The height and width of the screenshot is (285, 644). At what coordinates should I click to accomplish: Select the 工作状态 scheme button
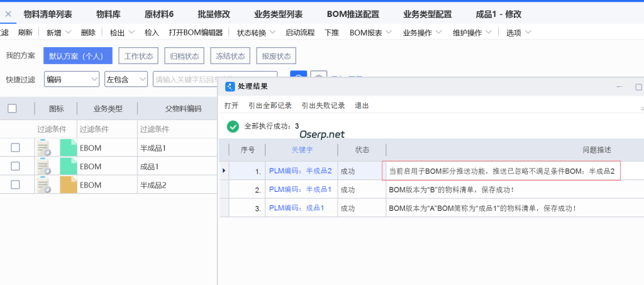[138, 56]
